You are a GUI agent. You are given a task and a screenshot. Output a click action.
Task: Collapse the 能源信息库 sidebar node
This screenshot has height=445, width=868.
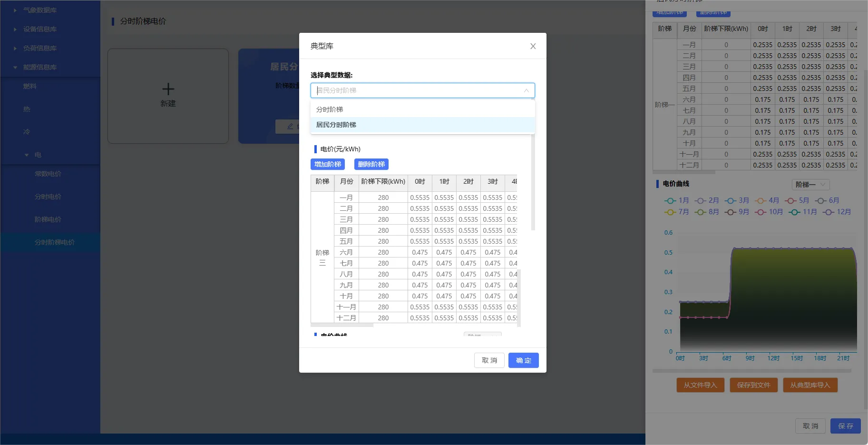click(x=15, y=67)
